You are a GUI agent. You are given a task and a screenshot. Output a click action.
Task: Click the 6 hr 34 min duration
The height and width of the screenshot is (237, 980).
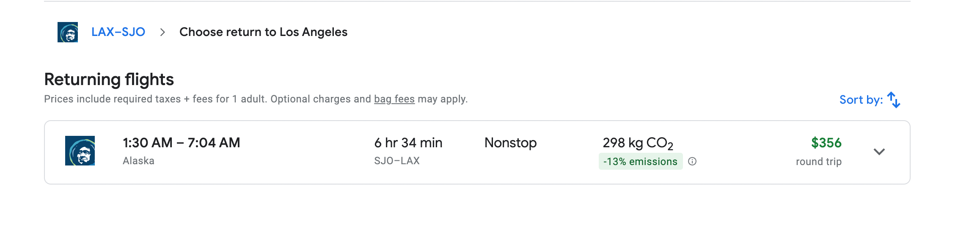pyautogui.click(x=408, y=143)
